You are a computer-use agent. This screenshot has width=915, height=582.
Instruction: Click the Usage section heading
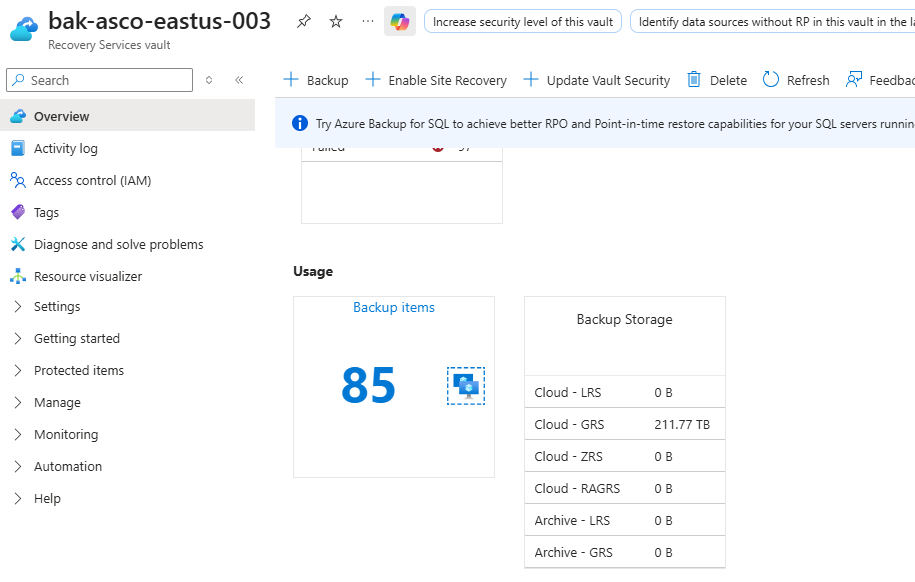tap(313, 271)
